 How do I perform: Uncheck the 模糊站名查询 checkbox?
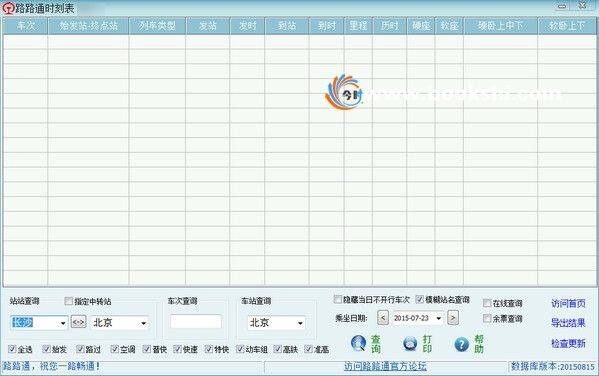tap(419, 299)
